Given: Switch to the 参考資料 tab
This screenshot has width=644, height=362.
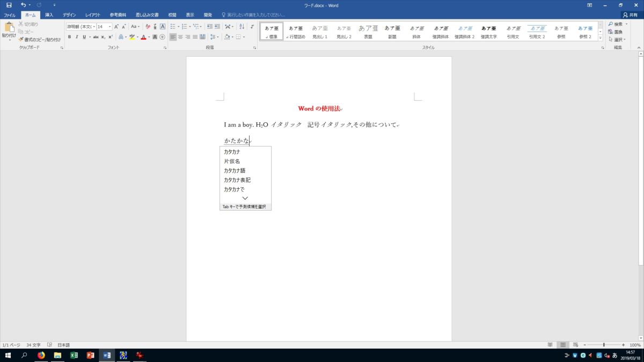Looking at the screenshot, I should coord(118,15).
